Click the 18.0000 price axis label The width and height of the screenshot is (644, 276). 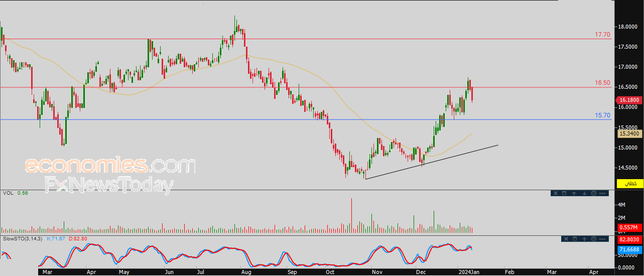[629, 27]
